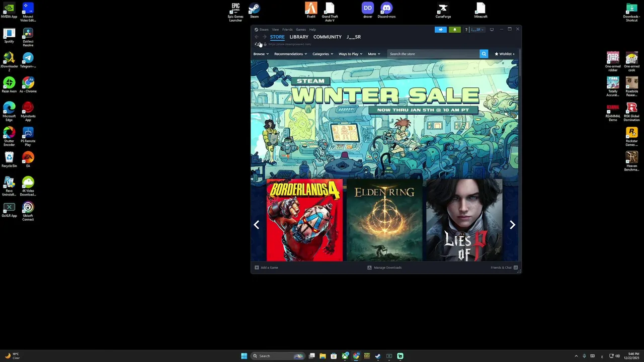This screenshot has width=644, height=362.
Task: Open the Help menu
Action: [312, 30]
